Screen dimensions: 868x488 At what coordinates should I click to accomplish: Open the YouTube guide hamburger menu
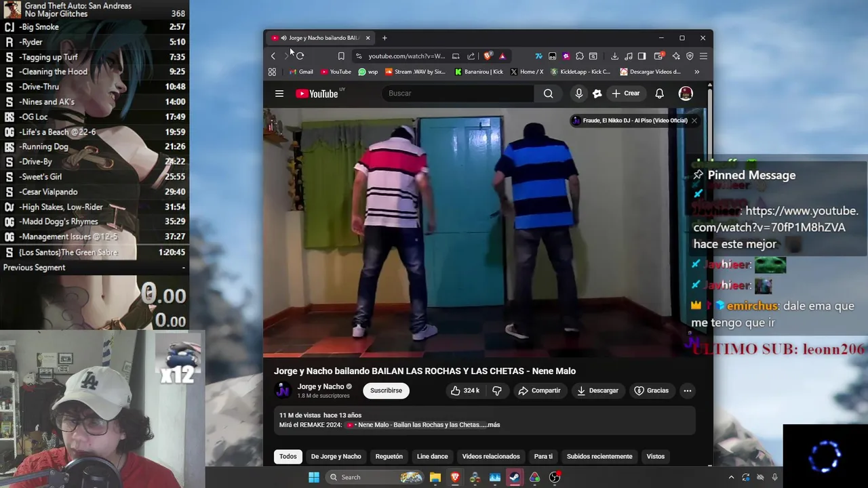(x=279, y=94)
